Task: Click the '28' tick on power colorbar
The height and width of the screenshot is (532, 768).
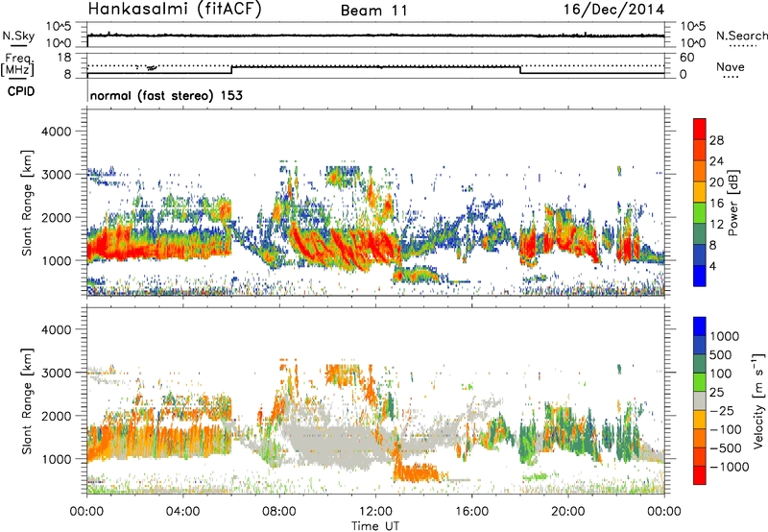Action: [x=716, y=140]
